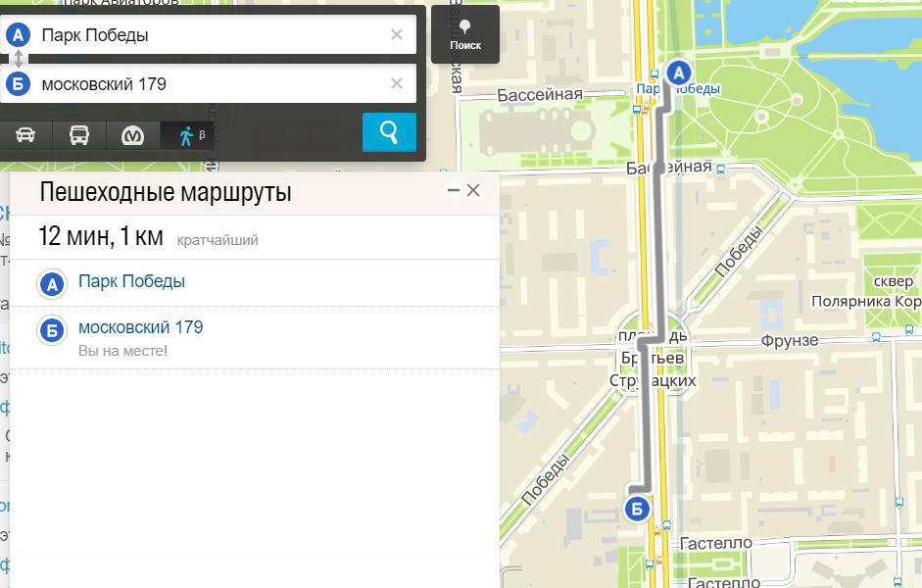This screenshot has width=922, height=588.
Task: Minimize the Пешеходные маршруты panel
Action: (x=453, y=191)
